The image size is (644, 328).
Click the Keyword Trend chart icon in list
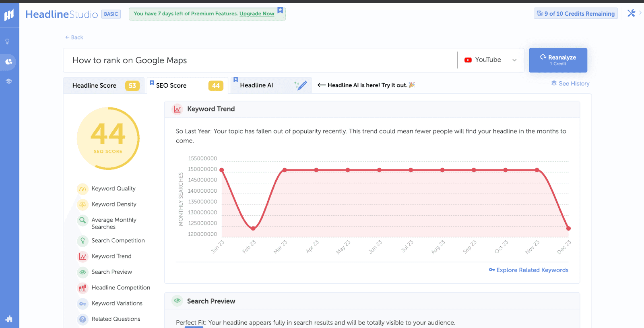click(x=83, y=256)
